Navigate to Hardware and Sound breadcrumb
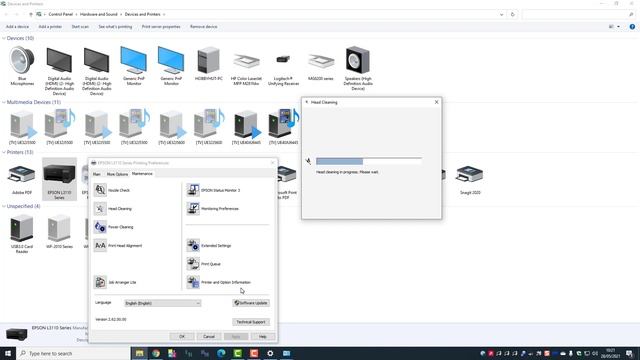 click(98, 14)
